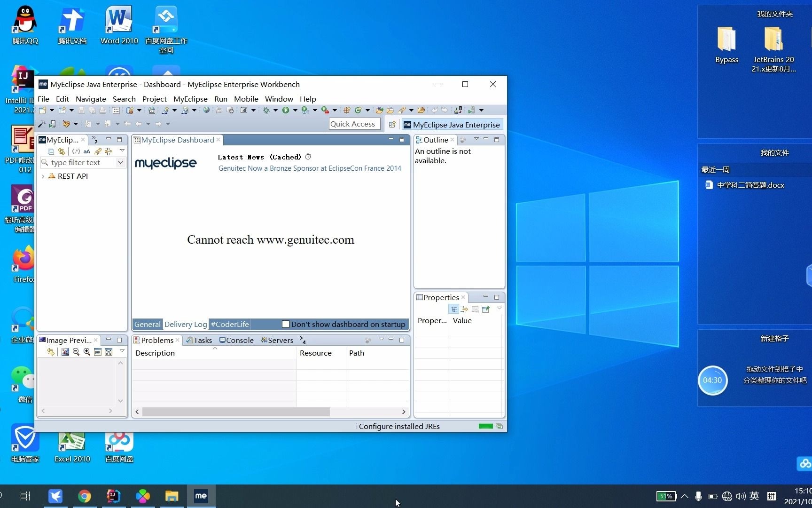
Task: Open the Properties view menu triangle
Action: [x=500, y=308]
